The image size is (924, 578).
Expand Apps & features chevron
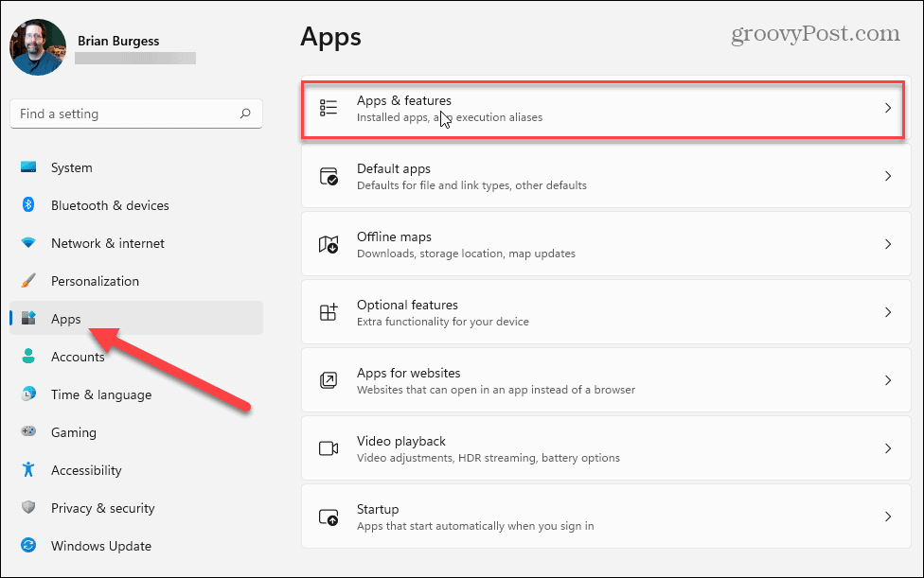tap(888, 108)
